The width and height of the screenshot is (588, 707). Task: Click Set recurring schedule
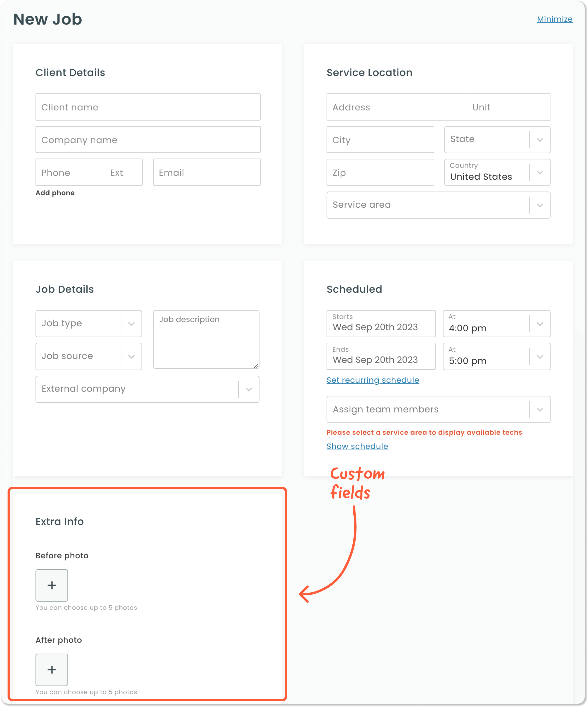point(372,380)
